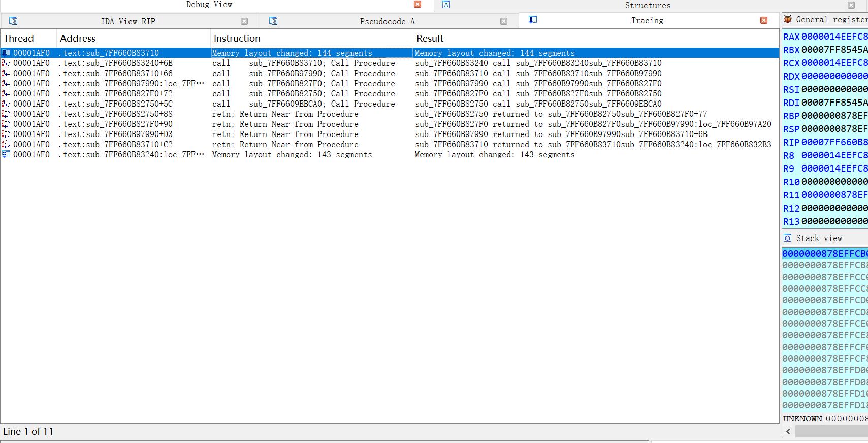
Task: Select the RCX register value
Action: 834,63
